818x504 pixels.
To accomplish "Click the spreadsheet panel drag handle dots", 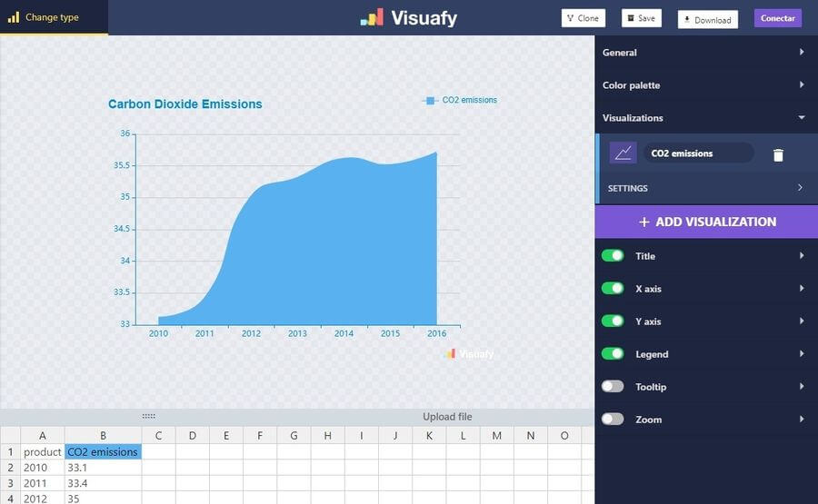I will pos(149,416).
